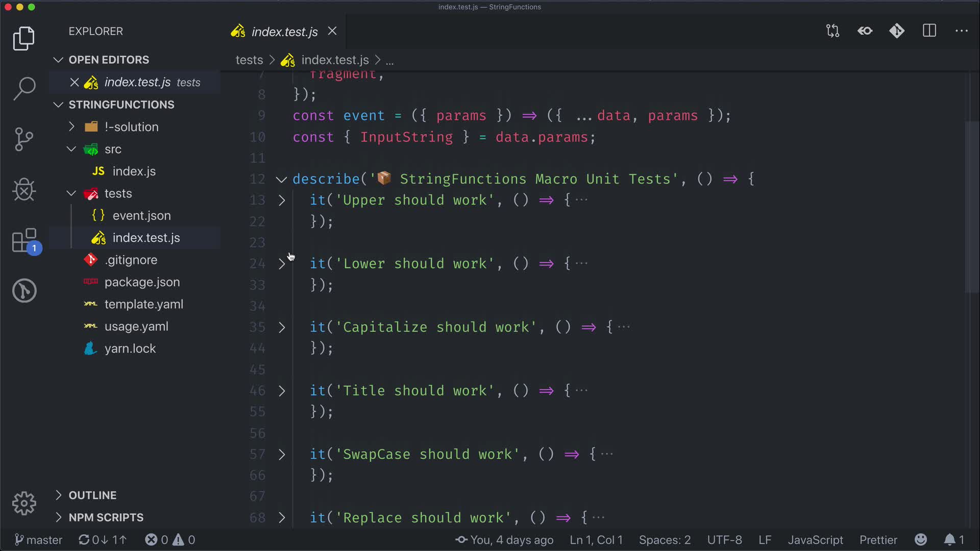
Task: Open the Search view in activity bar
Action: click(24, 89)
